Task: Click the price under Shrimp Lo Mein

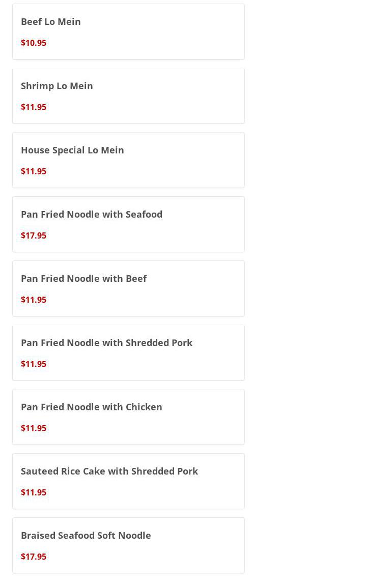Action: click(34, 107)
